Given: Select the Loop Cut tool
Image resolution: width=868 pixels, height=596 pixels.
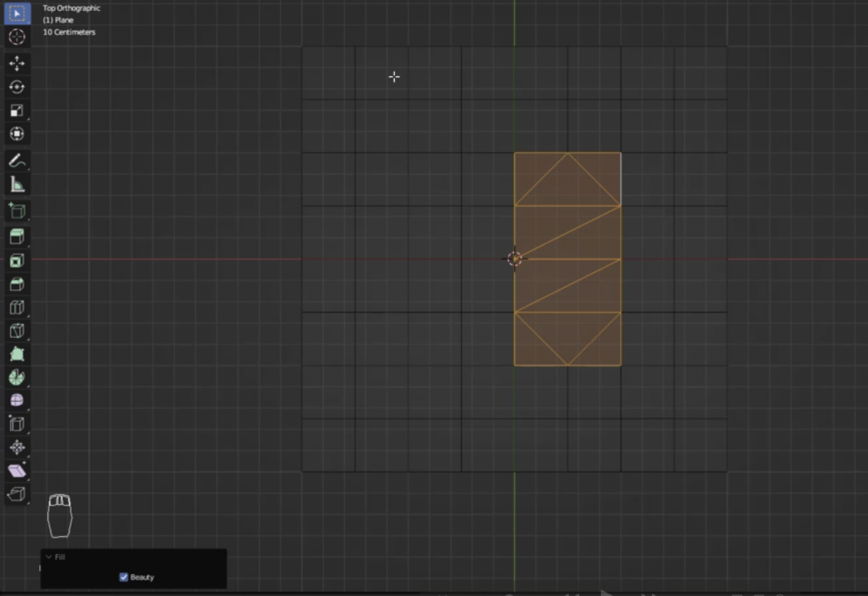Looking at the screenshot, I should point(17,308).
